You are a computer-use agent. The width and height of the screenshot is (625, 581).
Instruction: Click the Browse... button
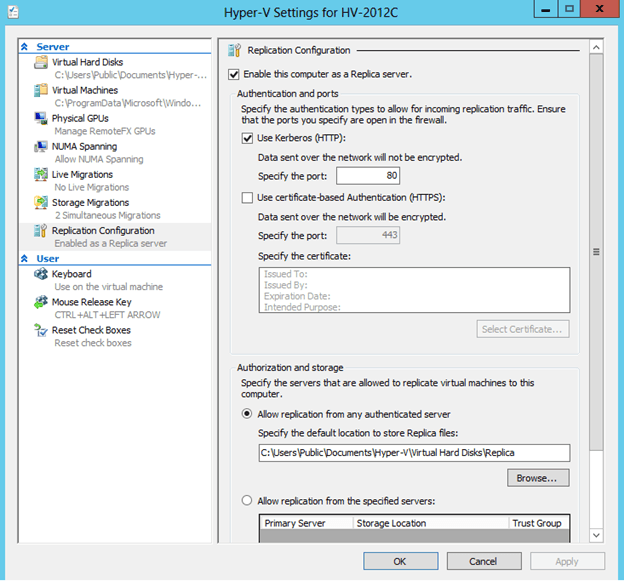[x=538, y=478]
